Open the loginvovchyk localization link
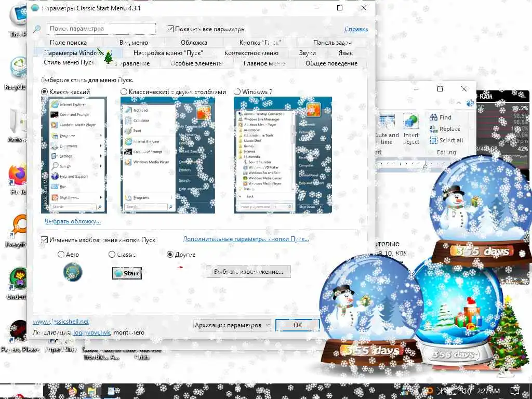This screenshot has height=399, width=532. (x=91, y=332)
